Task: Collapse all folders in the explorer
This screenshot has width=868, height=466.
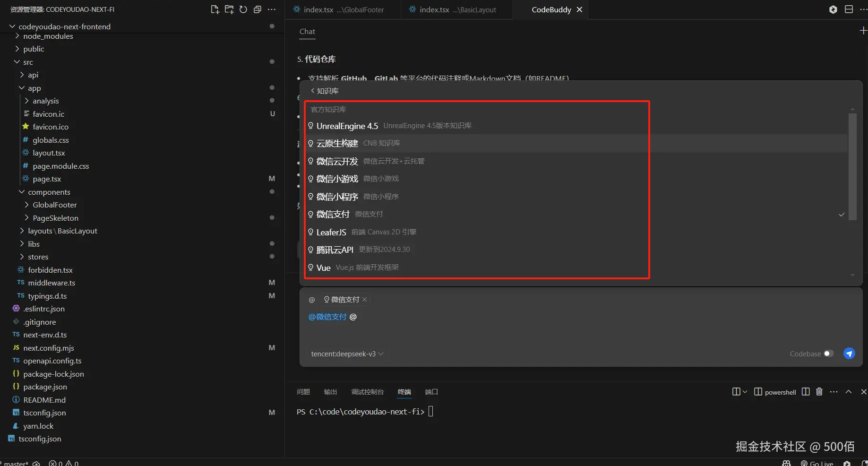Action: tap(258, 9)
